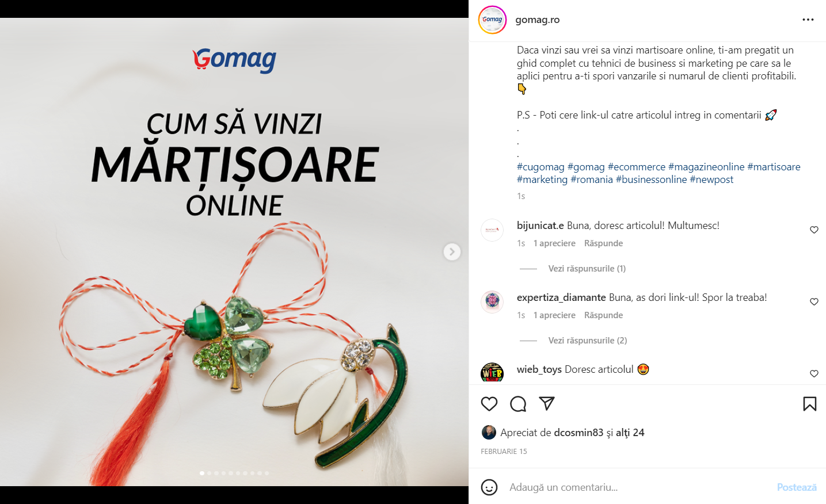Viewport: 826px width, 504px height.
Task: Go to next carousel image arrow
Action: point(452,251)
